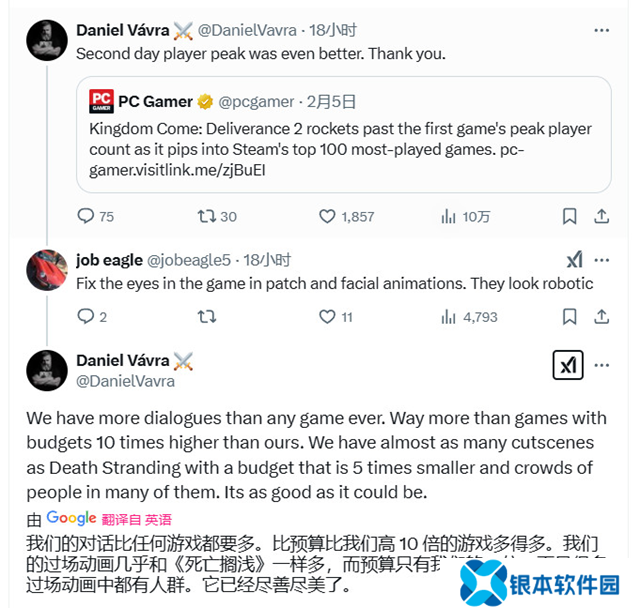Open more options on first tweet

[x=602, y=30]
